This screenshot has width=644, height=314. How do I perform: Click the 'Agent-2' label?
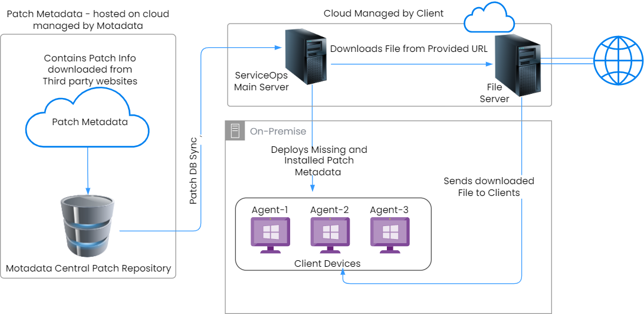tap(330, 210)
